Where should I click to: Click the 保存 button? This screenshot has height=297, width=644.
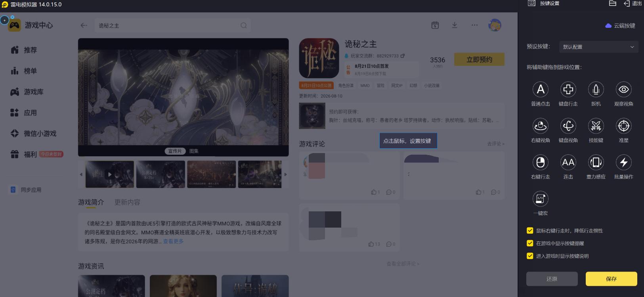(x=612, y=279)
